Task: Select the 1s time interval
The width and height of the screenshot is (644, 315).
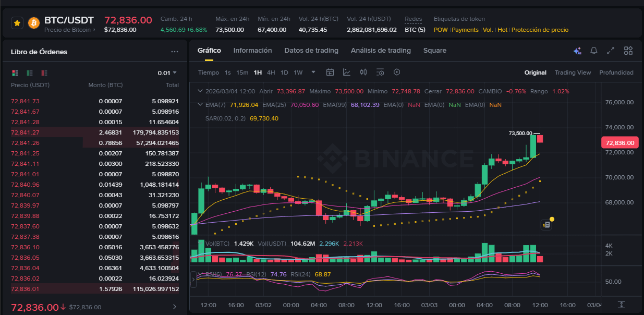Action: click(x=227, y=72)
